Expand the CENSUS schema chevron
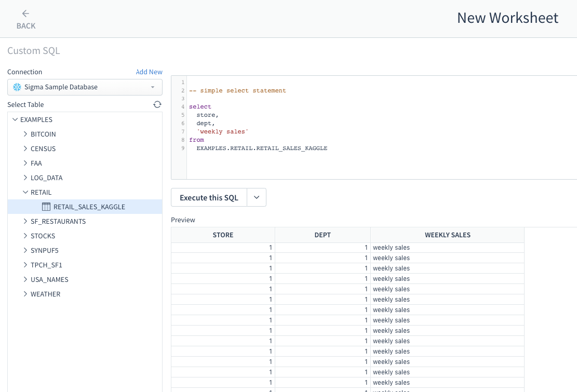The height and width of the screenshot is (392, 577). point(25,148)
